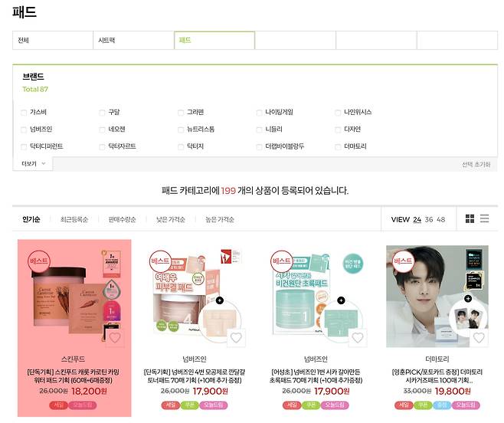Image resolution: width=504 pixels, height=423 pixels.
Task: Switch to grid view icon
Action: point(470,218)
